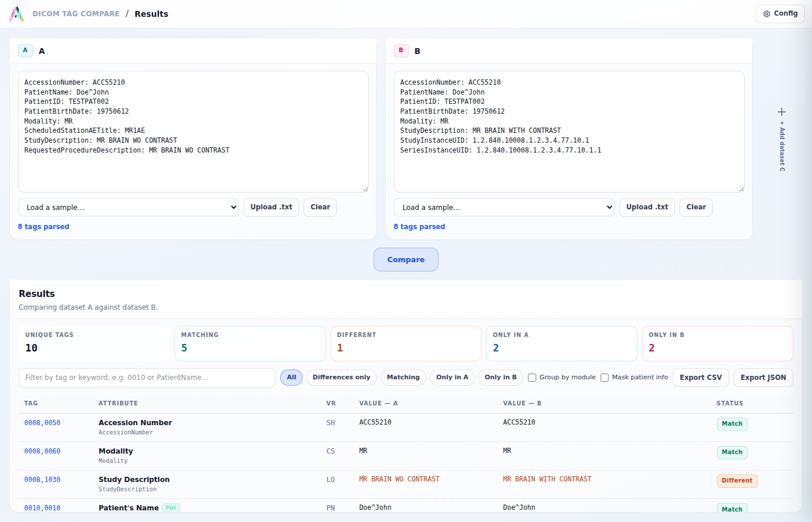
Task: Export results as JSON
Action: pos(763,378)
